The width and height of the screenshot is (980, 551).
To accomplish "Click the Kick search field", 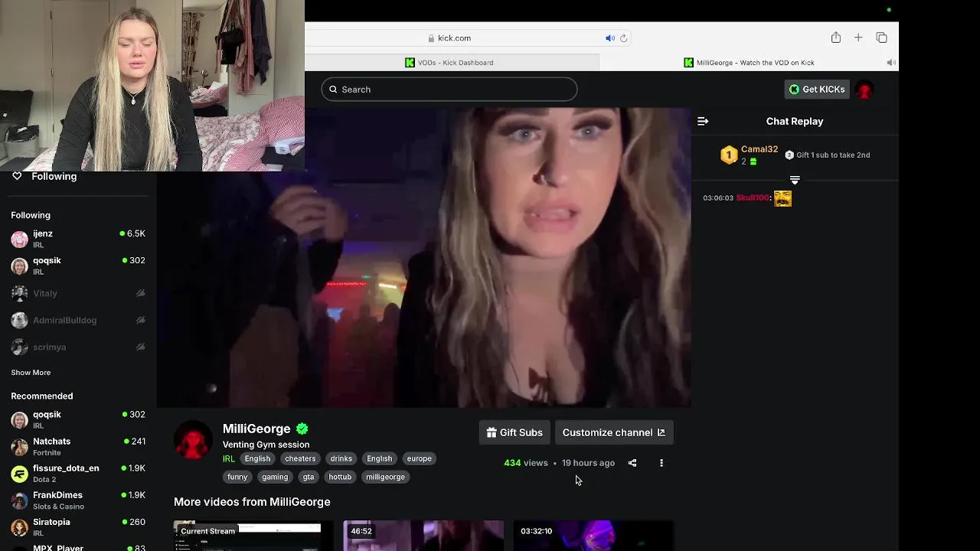I will click(449, 90).
